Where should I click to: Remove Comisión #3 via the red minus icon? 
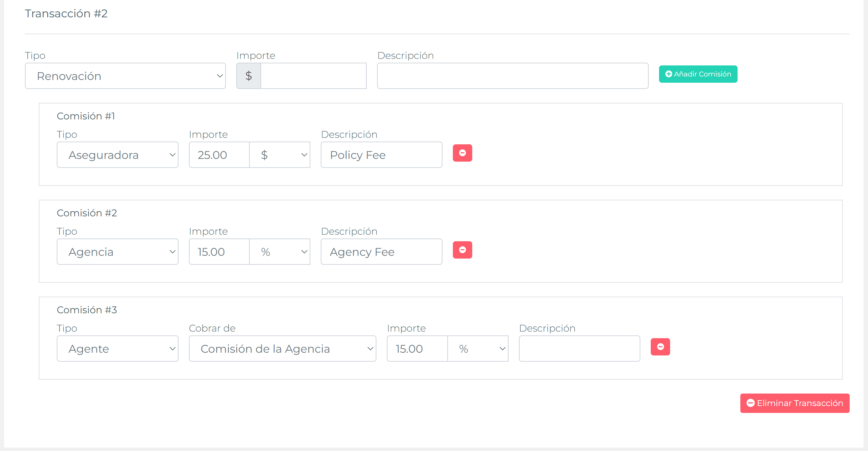[x=660, y=347]
